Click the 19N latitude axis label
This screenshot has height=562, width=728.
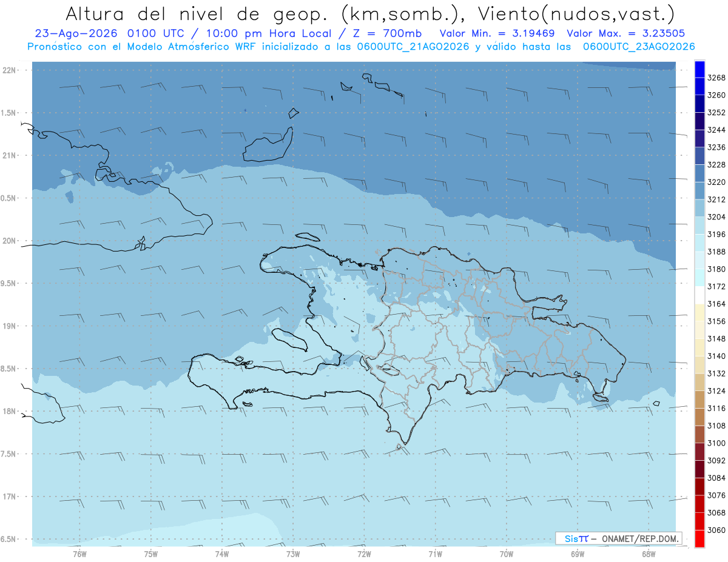(10, 326)
